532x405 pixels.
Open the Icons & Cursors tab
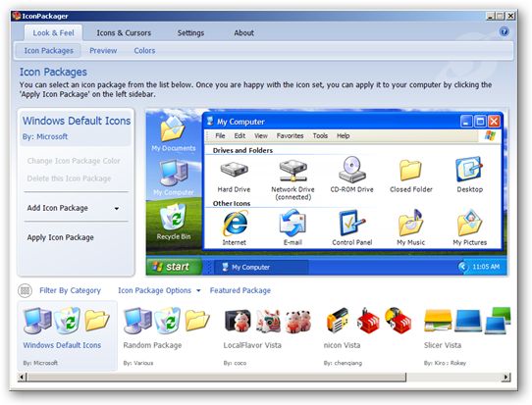point(124,33)
